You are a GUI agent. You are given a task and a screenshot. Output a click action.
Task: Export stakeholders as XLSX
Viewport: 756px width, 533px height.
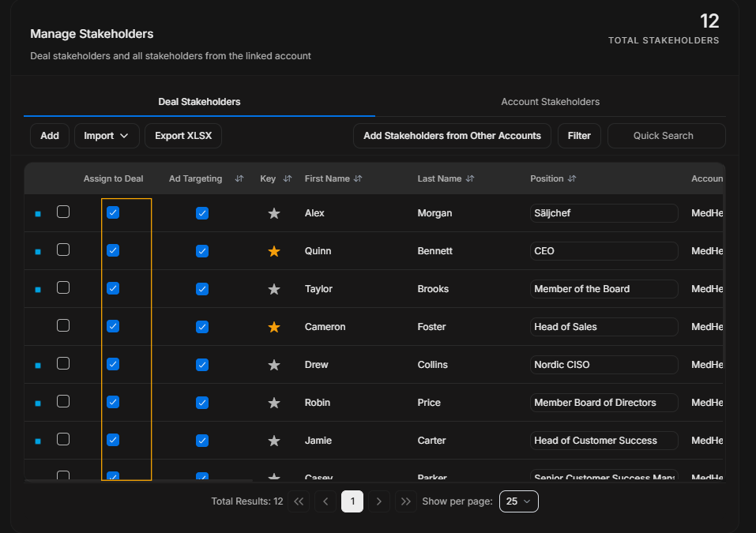point(183,136)
